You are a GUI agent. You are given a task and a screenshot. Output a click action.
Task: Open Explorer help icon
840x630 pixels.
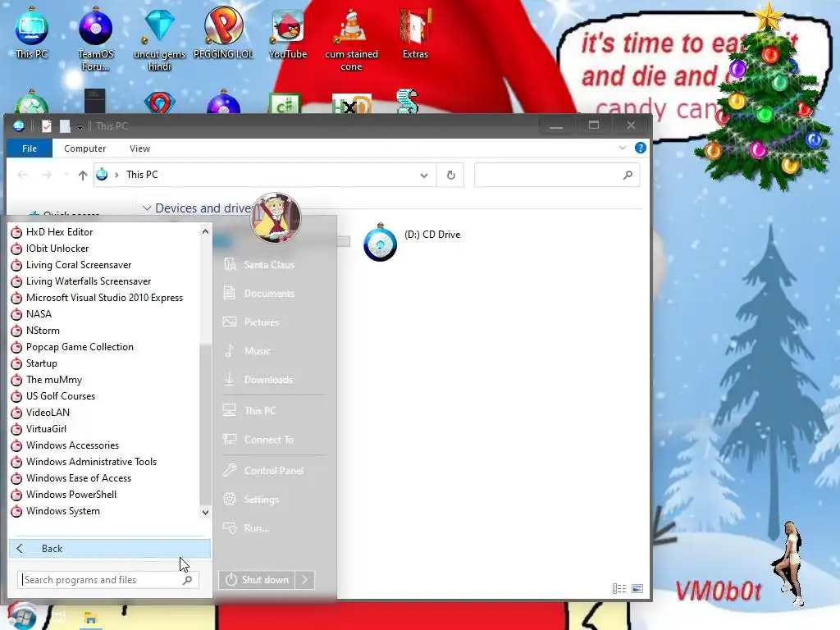pyautogui.click(x=640, y=148)
